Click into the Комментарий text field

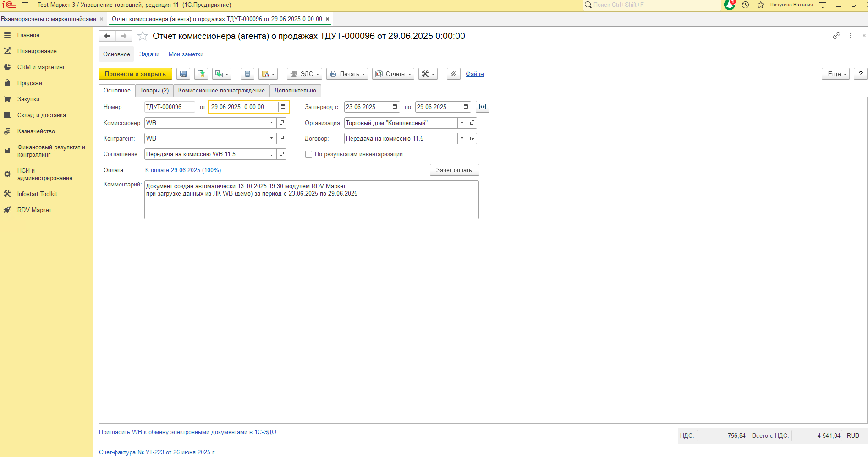[312, 200]
